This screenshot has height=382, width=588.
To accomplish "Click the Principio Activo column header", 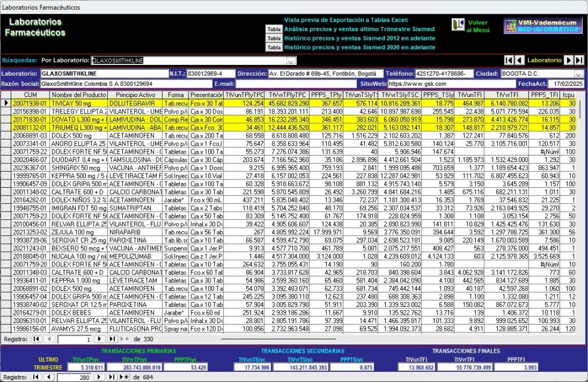I will tap(135, 95).
